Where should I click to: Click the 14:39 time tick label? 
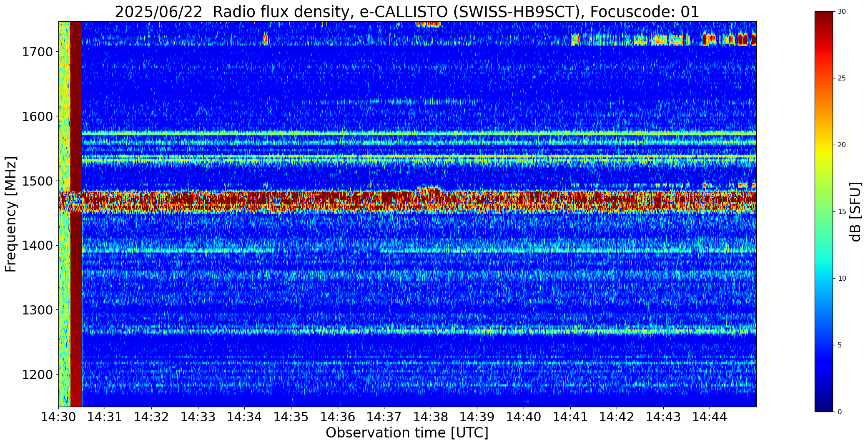(x=477, y=417)
